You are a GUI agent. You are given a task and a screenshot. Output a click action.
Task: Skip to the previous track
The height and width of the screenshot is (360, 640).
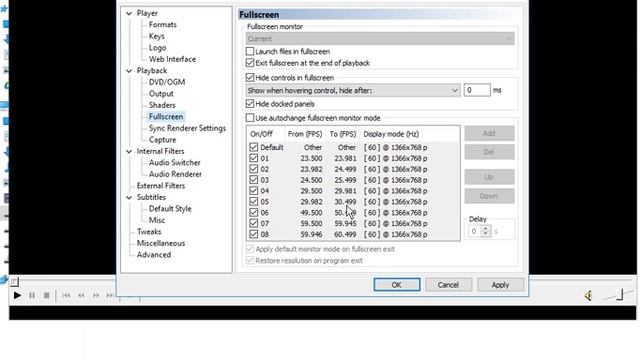pyautogui.click(x=66, y=295)
